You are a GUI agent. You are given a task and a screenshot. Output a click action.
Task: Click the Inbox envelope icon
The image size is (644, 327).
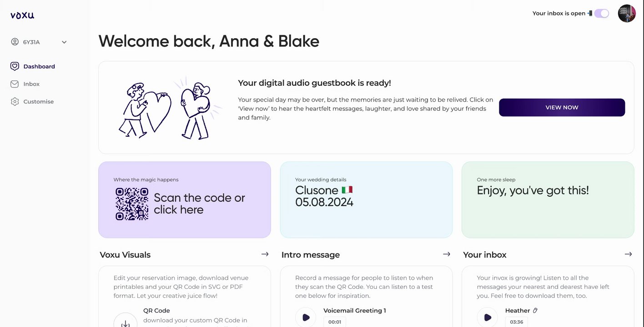coord(15,84)
